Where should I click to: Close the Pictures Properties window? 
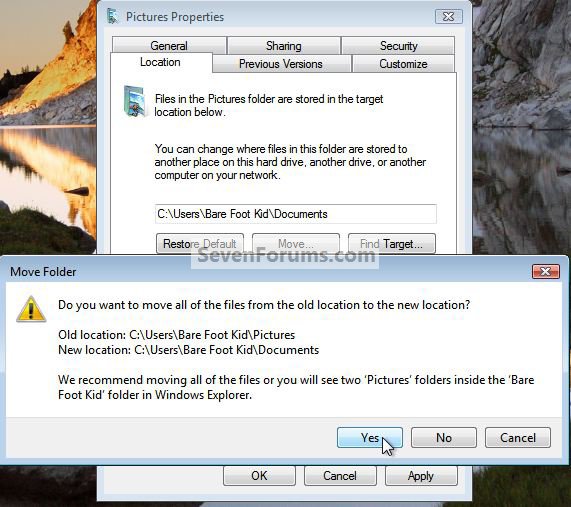[449, 17]
